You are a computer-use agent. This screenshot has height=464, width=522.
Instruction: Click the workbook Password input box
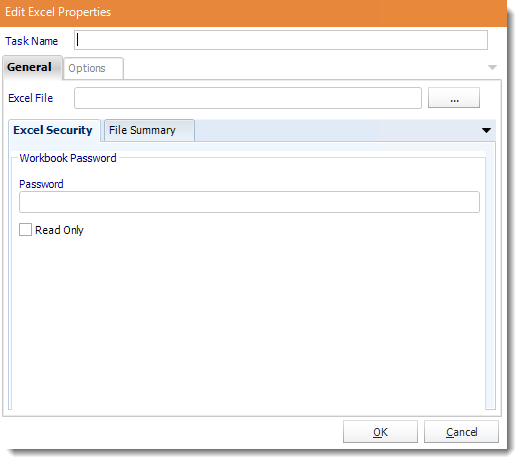(x=249, y=202)
